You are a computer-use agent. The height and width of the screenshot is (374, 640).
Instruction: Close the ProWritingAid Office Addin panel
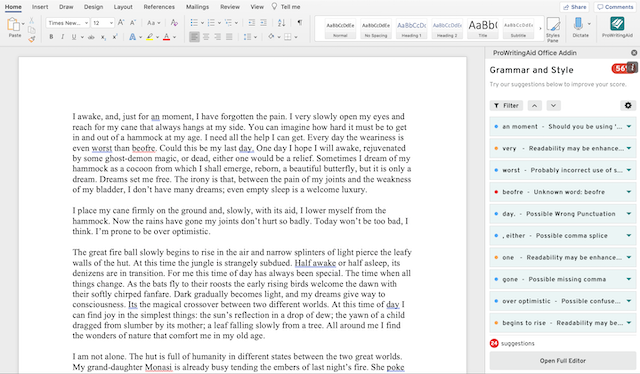click(x=633, y=53)
